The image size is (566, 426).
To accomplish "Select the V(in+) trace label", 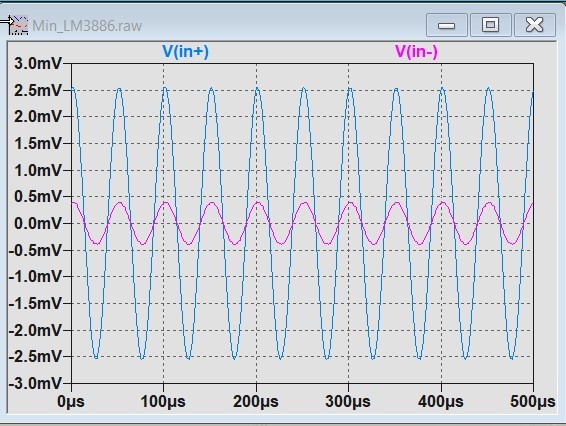I will (186, 51).
